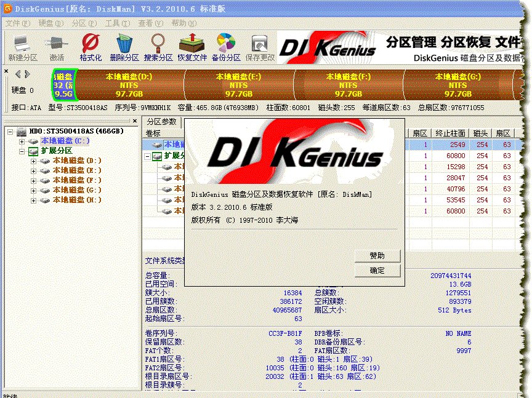Viewport: 532px width, 398px height.
Task: Click the 保存更改 (Save Changes) toolbar icon
Action: tap(260, 48)
